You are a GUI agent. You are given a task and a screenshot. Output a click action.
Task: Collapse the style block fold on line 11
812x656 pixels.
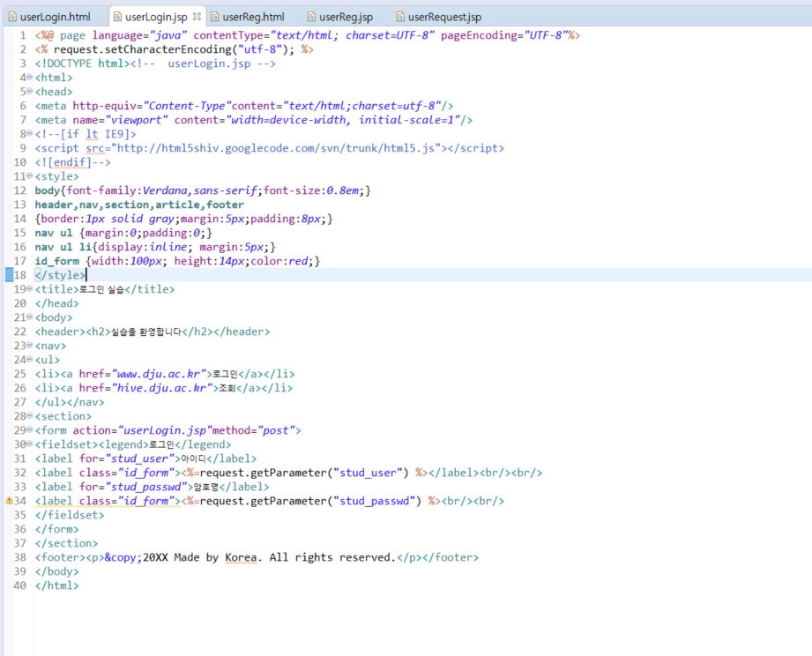(29, 176)
